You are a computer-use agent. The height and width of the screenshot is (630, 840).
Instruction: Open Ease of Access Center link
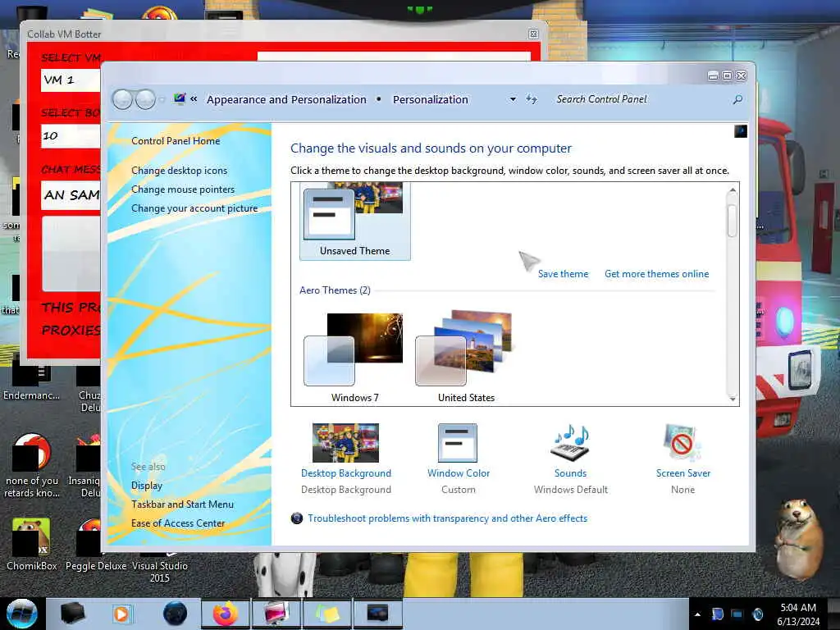point(178,523)
